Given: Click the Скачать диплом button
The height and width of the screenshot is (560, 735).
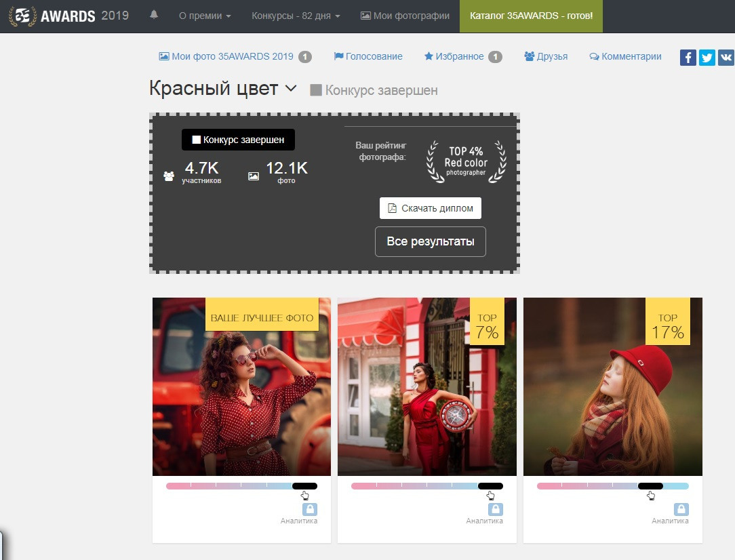Looking at the screenshot, I should tap(430, 208).
